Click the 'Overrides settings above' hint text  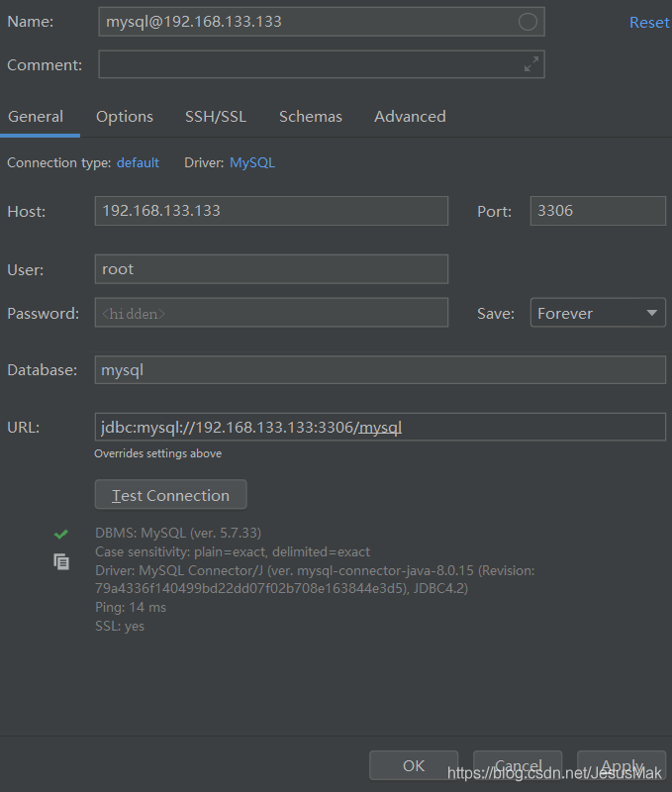[158, 453]
